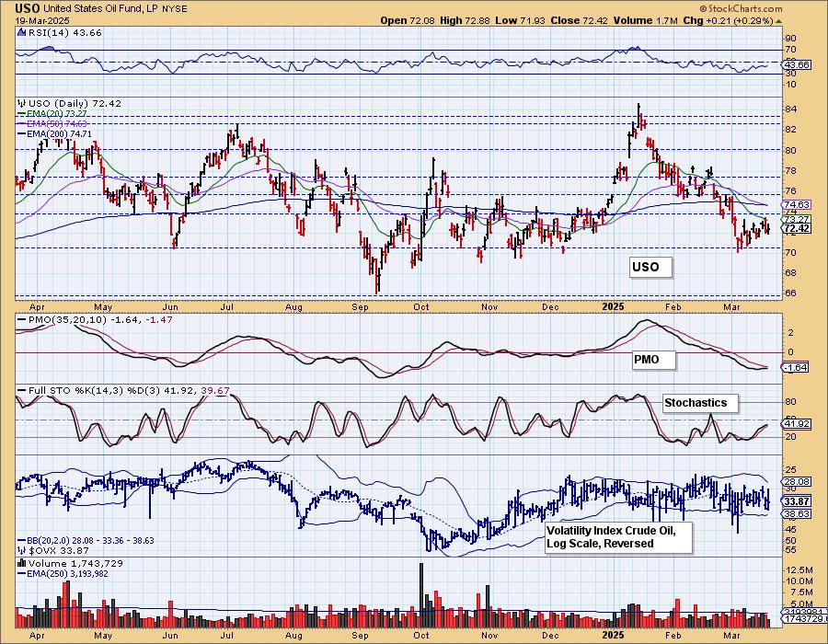Click the Nov label on the bottom axis
Image resolution: width=828 pixels, height=644 pixels.
pyautogui.click(x=489, y=636)
